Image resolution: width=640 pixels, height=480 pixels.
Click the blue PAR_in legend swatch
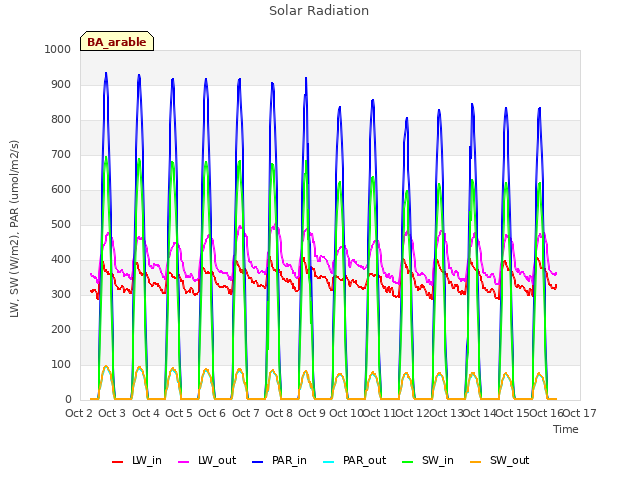click(258, 462)
